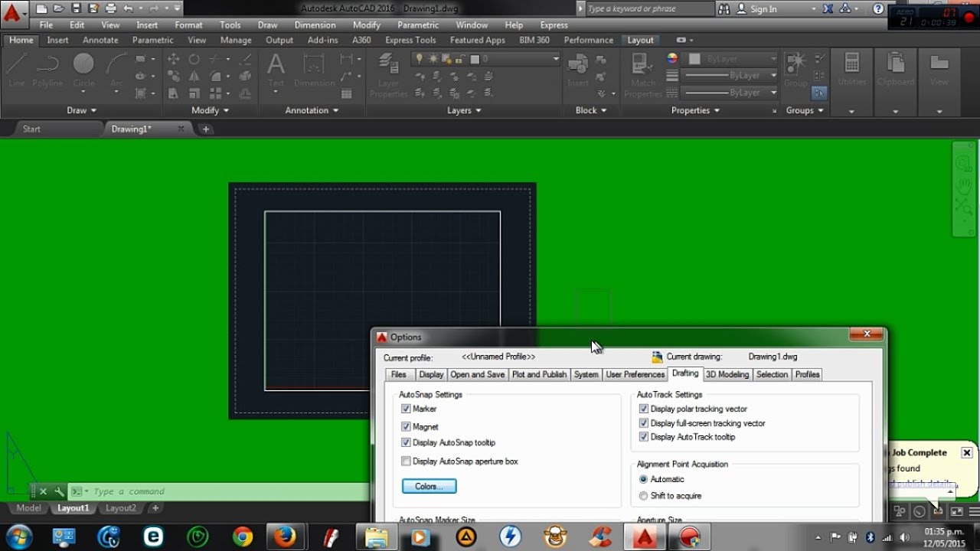Expand the Annotation panel dropdown
Image resolution: width=980 pixels, height=551 pixels.
click(x=312, y=110)
